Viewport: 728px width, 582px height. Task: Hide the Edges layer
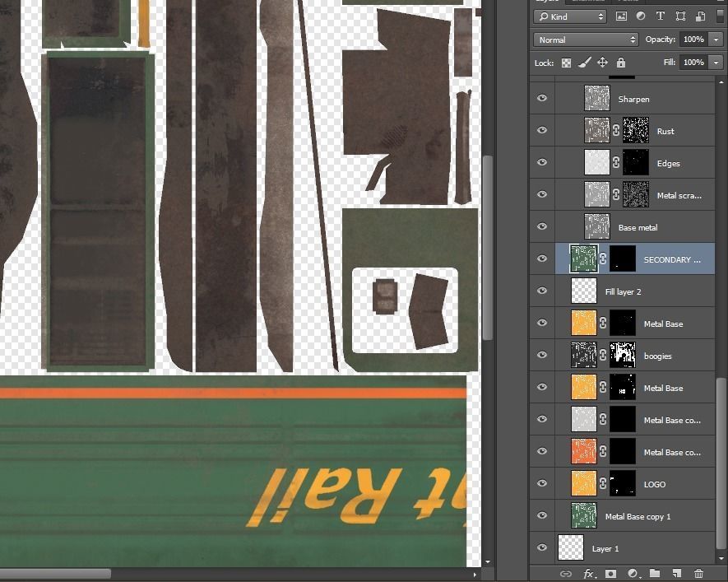pos(542,162)
